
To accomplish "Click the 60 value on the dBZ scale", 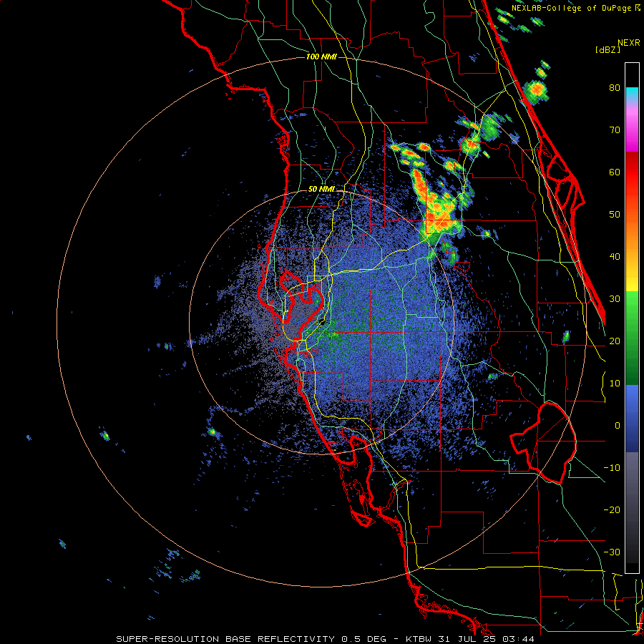I will click(615, 172).
